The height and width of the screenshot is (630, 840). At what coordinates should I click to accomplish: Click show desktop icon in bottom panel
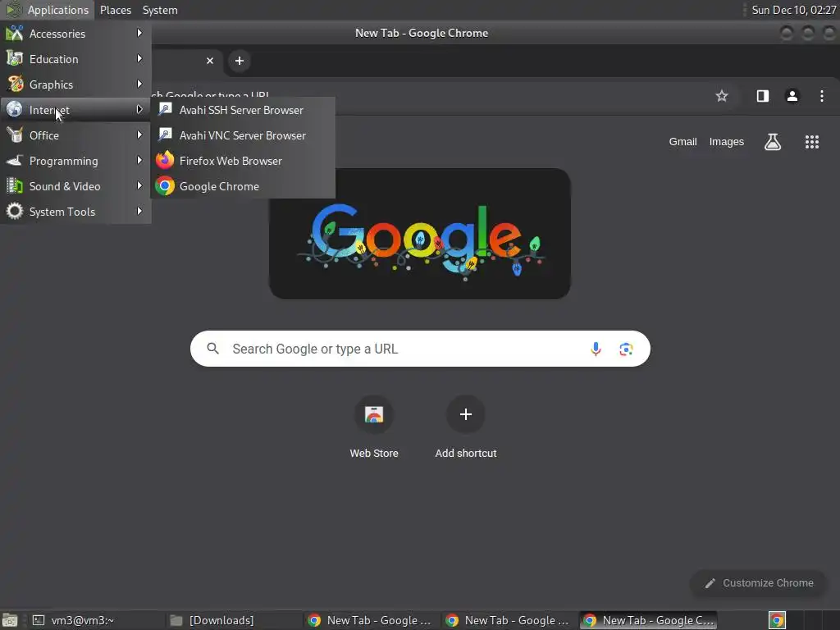10,620
